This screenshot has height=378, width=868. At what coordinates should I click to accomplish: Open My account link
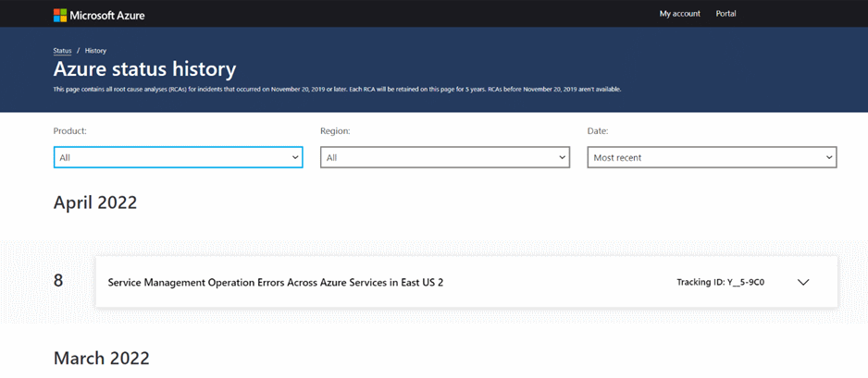coord(680,14)
